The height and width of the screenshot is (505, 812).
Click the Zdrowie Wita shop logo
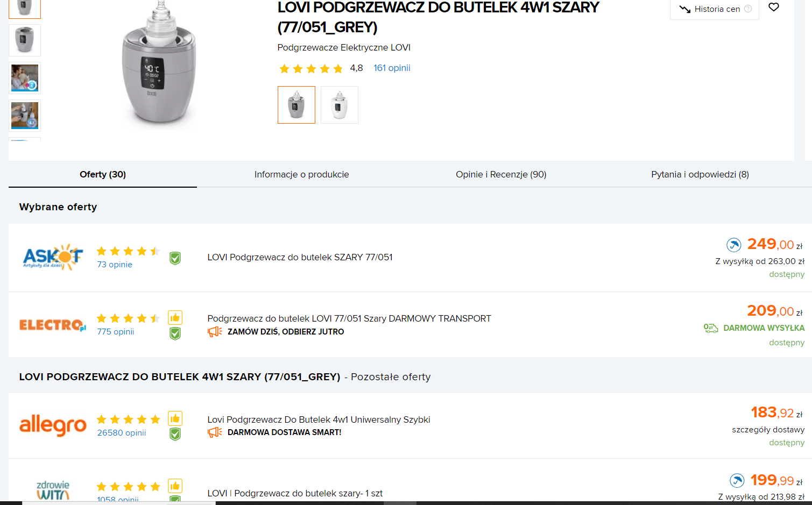[x=53, y=490]
